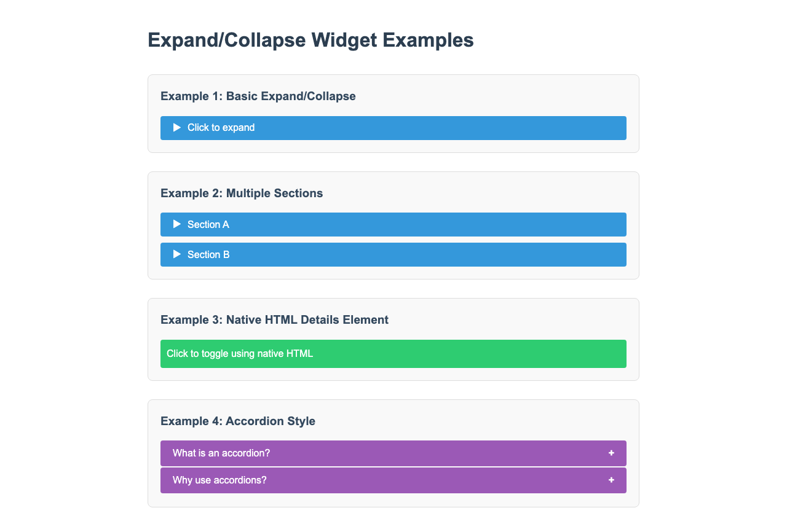The image size is (787, 532).
Task: Click the plus icon for Why use accordions
Action: [x=611, y=480]
